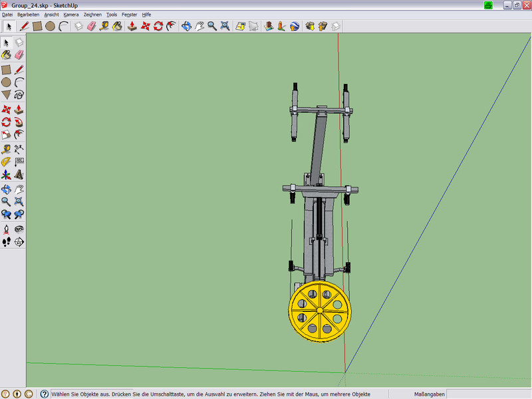This screenshot has height=399, width=532.
Task: Click the second round status bar icon
Action: point(17,394)
